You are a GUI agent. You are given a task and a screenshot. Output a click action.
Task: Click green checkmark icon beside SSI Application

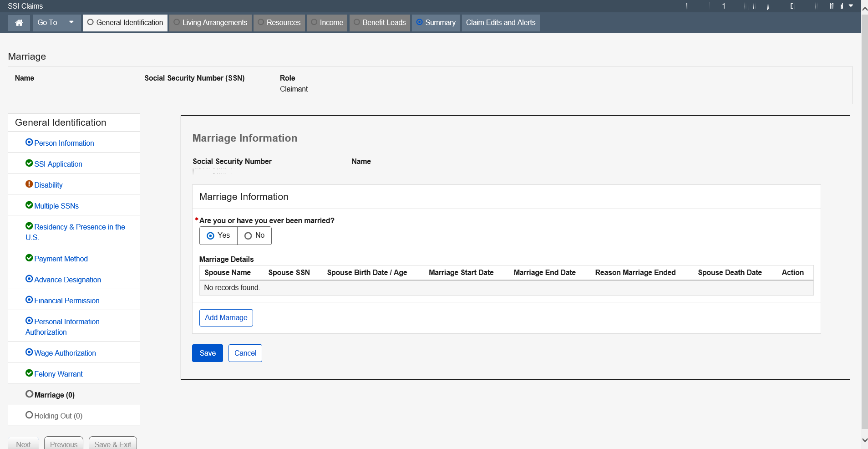[x=29, y=163]
